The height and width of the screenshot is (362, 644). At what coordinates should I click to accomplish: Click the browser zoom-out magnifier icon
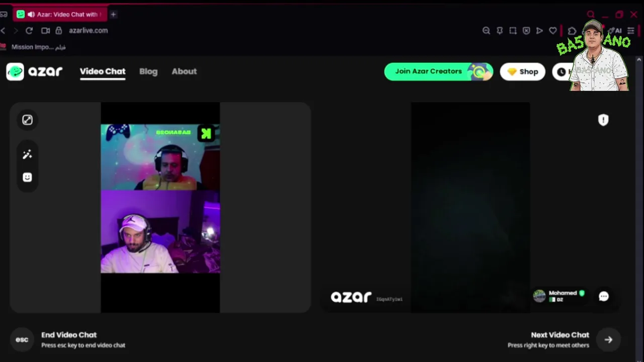tap(486, 31)
